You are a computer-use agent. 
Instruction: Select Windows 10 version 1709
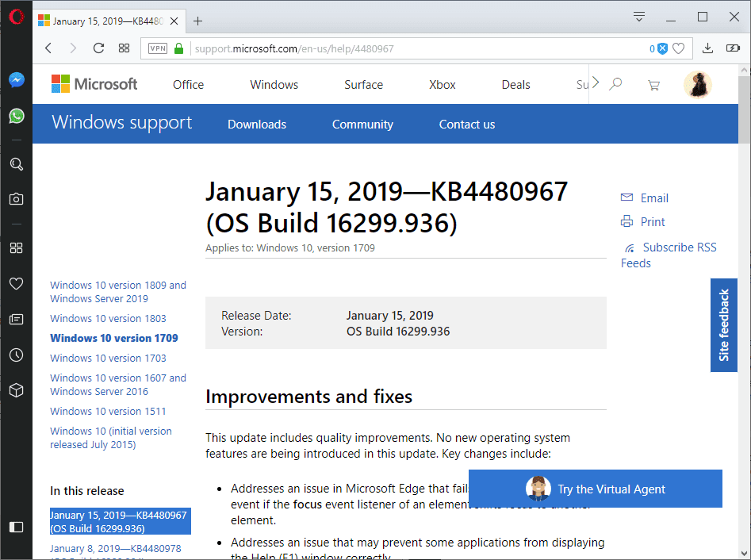[114, 338]
